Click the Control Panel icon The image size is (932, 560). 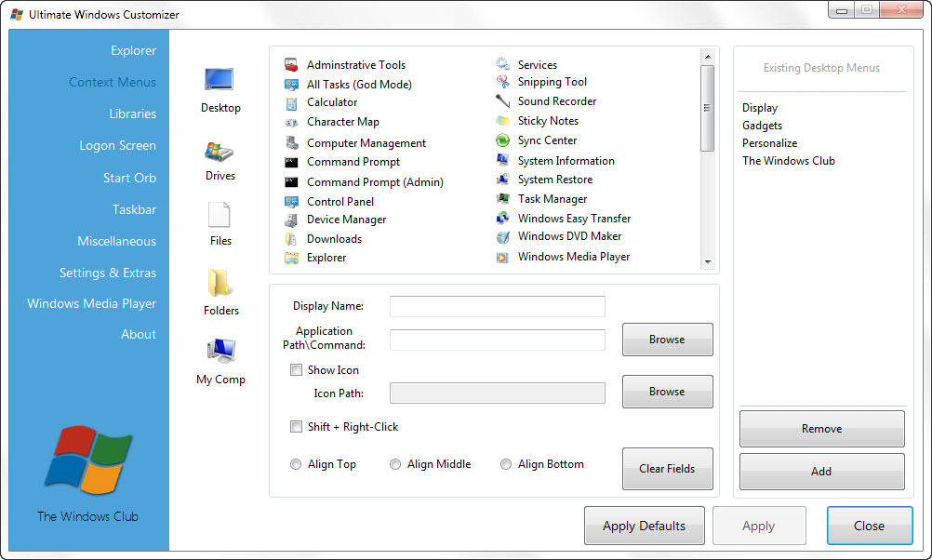tap(292, 201)
